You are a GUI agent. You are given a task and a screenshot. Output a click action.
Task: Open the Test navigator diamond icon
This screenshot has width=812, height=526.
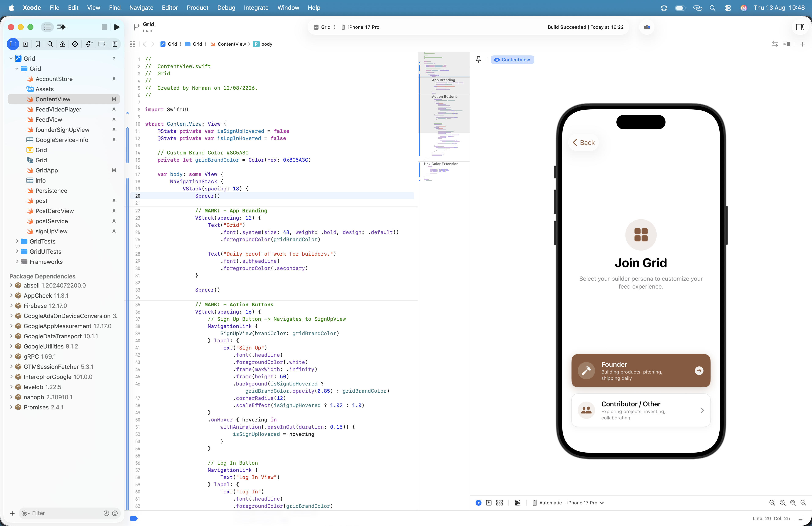click(75, 44)
